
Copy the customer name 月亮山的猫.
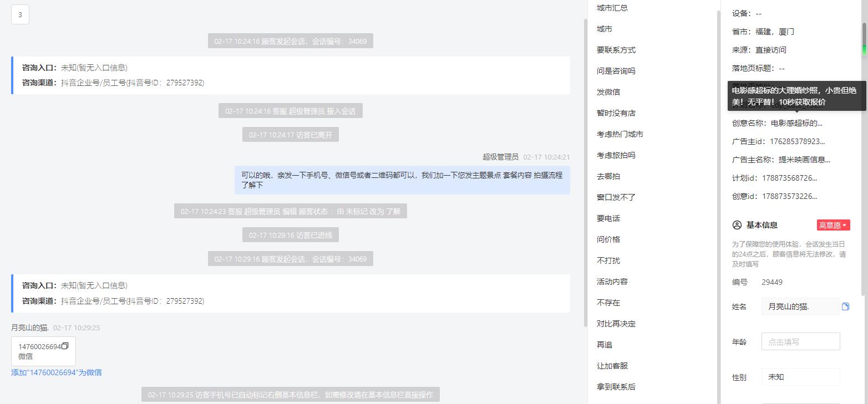pos(845,306)
